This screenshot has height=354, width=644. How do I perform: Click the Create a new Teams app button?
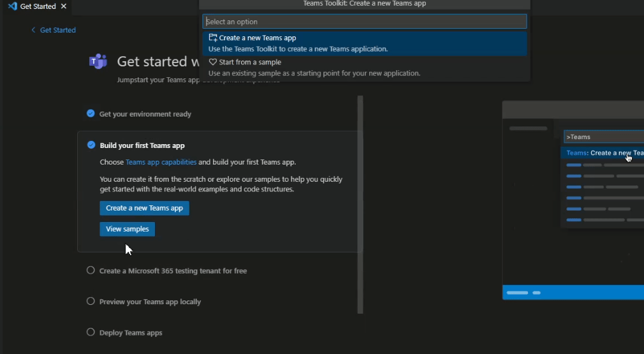(x=145, y=208)
